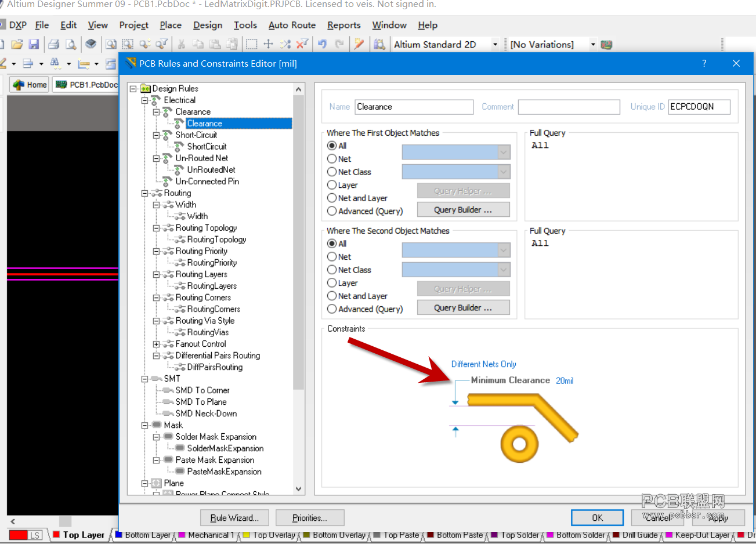This screenshot has width=756, height=544.
Task: Click the Top Layer red color swatch
Action: (x=56, y=535)
